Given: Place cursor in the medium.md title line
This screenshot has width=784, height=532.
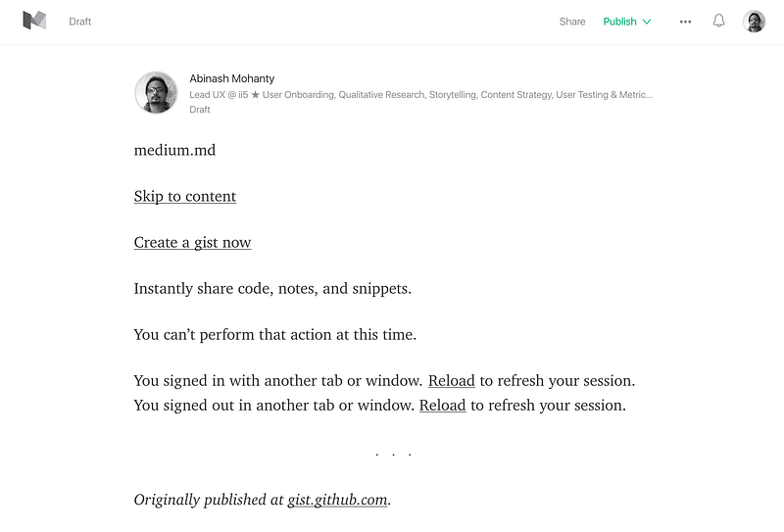Looking at the screenshot, I should tap(174, 150).
